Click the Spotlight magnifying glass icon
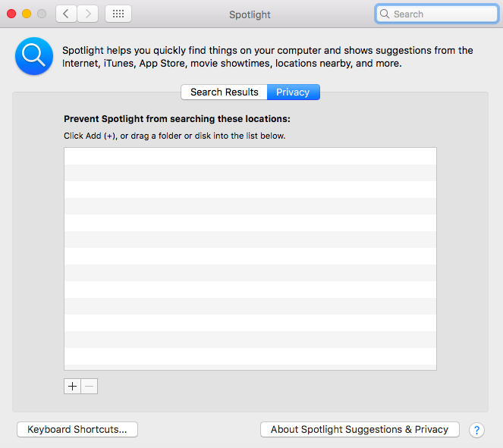 point(34,56)
